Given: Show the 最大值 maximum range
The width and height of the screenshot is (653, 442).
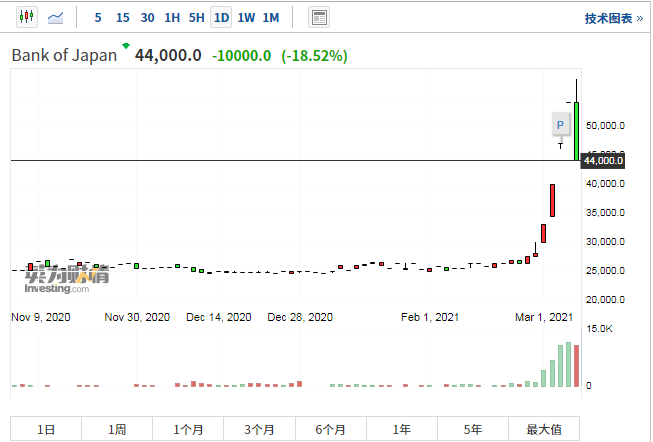Looking at the screenshot, I should pos(544,429).
